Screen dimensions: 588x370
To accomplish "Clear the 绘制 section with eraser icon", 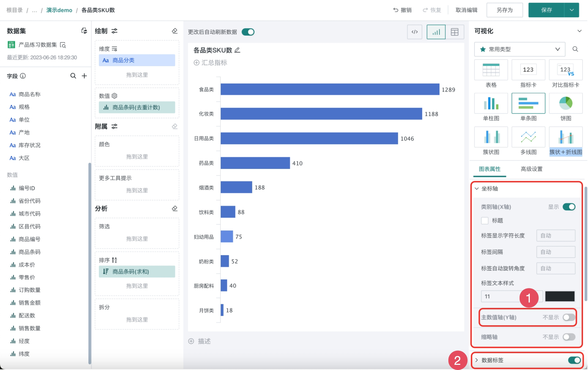I will (175, 31).
